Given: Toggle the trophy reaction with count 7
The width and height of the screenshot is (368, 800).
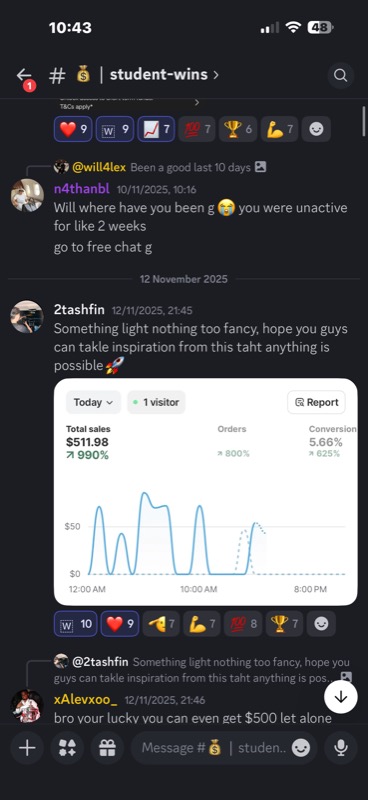Looking at the screenshot, I should [x=284, y=623].
